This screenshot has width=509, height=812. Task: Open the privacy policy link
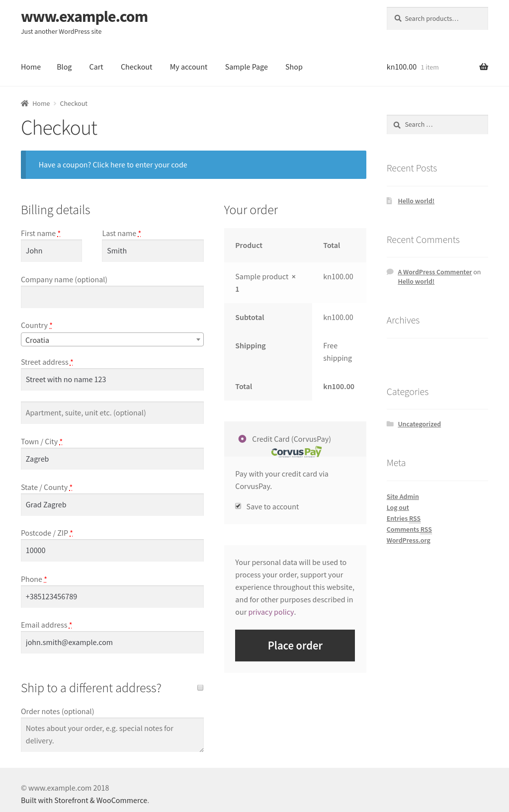click(271, 612)
